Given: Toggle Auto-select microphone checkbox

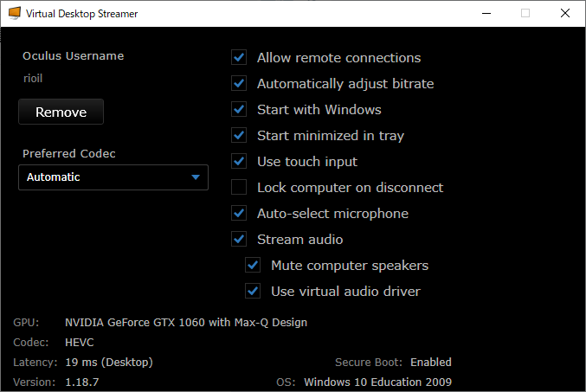Looking at the screenshot, I should pyautogui.click(x=239, y=214).
